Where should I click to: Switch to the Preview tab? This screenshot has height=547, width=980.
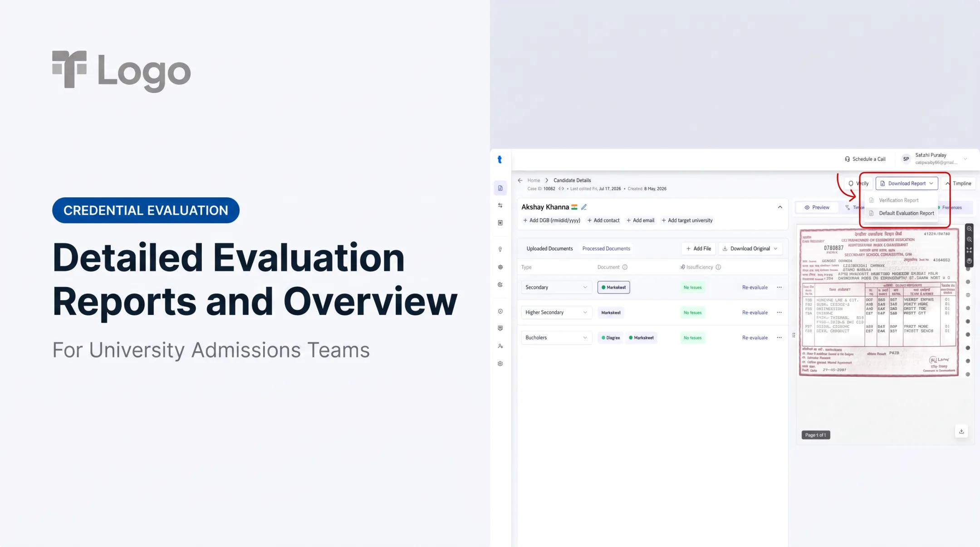pos(817,207)
